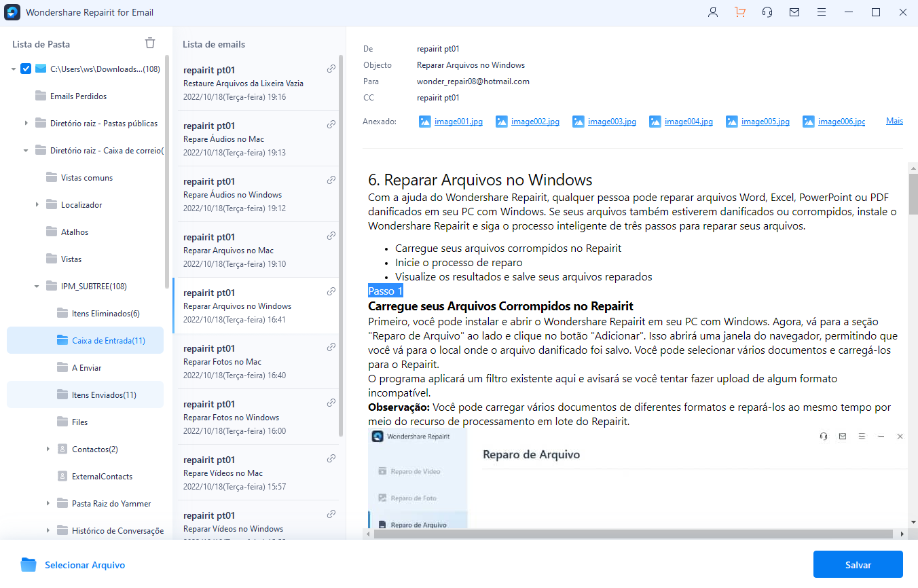Open the Itens Enviados(11) folder
This screenshot has height=588, width=918.
point(86,394)
